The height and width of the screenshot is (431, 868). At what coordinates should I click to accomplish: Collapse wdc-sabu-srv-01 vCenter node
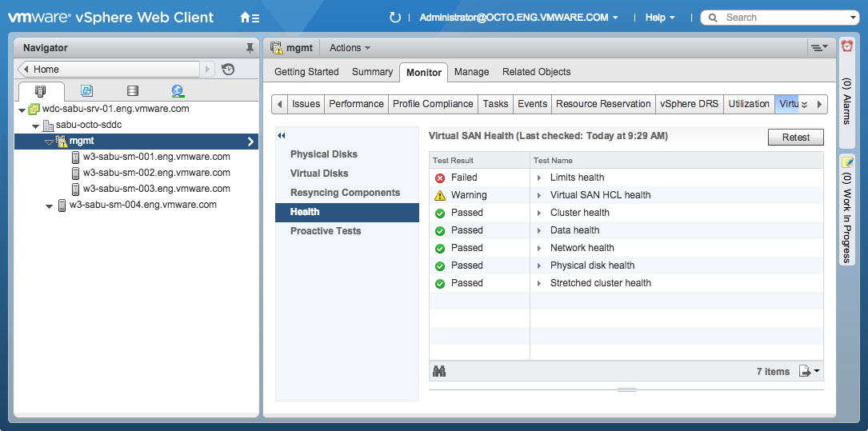(22, 110)
